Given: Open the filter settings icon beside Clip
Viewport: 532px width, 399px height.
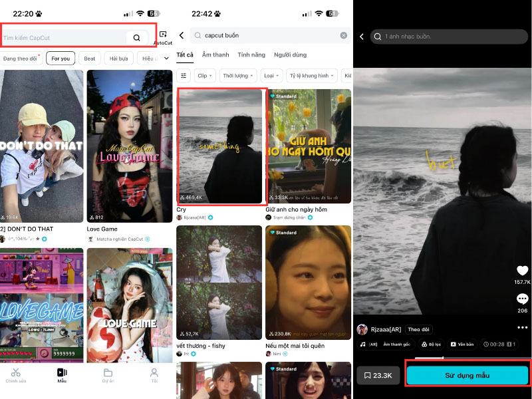Looking at the screenshot, I should (184, 76).
